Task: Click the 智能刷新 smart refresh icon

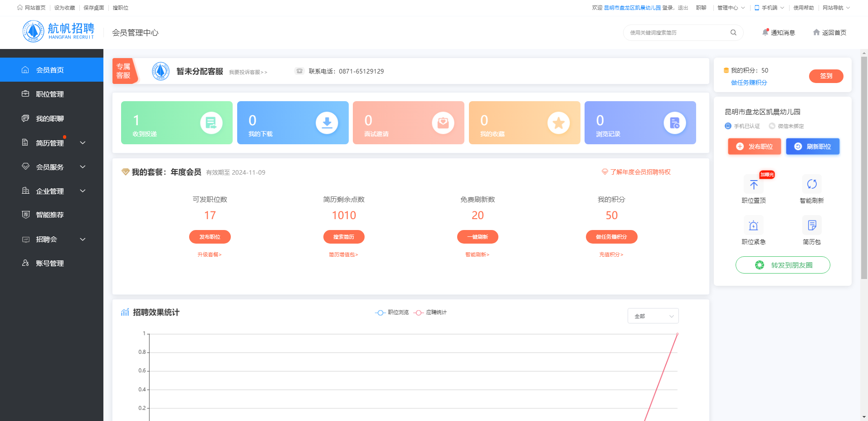Action: 811,185
